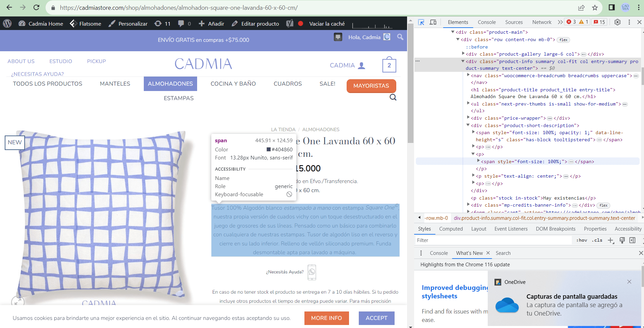Image resolution: width=644 pixels, height=328 pixels.
Task: Open the COCINA Y BAÑO menu item
Action: pos(233,84)
